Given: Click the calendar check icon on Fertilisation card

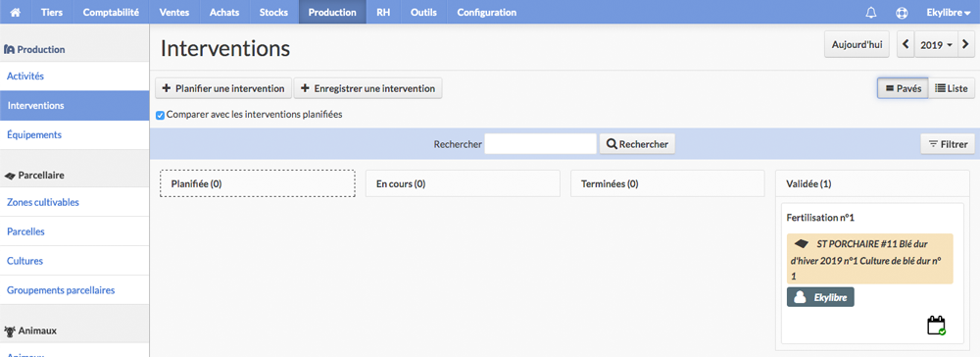Looking at the screenshot, I should (x=936, y=326).
